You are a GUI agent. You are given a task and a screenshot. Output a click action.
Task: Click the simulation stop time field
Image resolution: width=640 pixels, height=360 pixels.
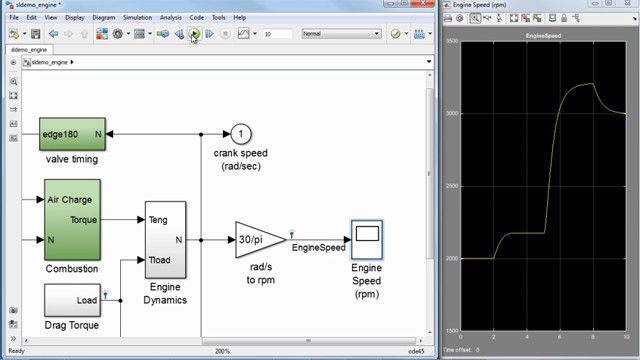[x=278, y=34]
